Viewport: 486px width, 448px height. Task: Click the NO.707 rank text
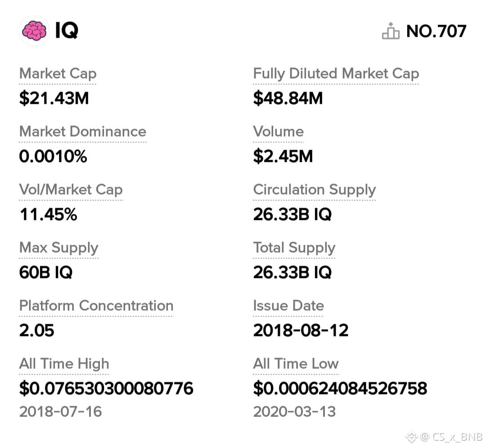pyautogui.click(x=436, y=31)
